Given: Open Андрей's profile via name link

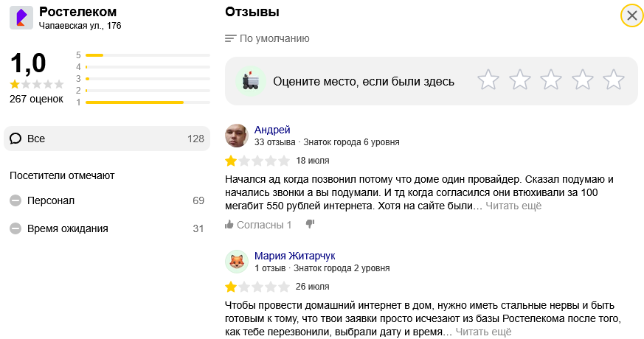Looking at the screenshot, I should point(272,130).
